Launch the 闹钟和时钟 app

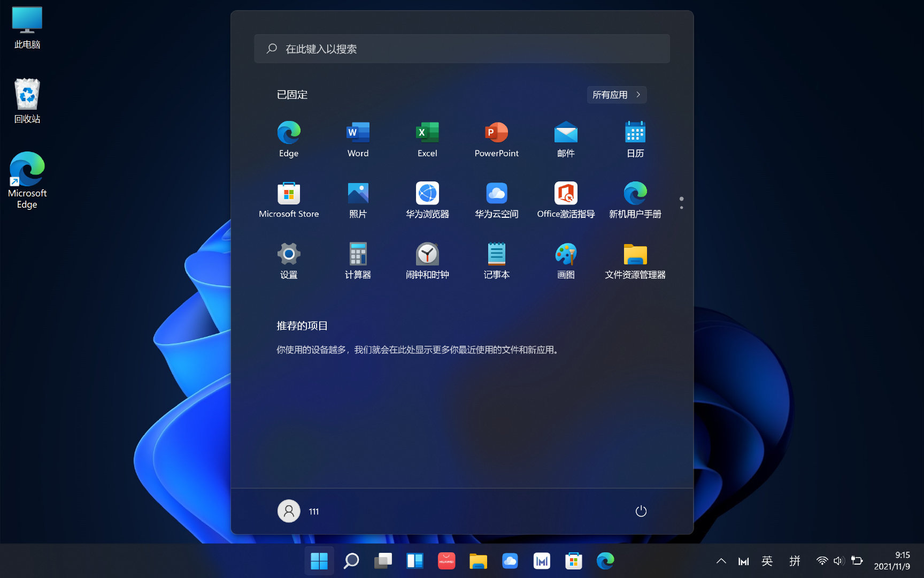tap(427, 261)
